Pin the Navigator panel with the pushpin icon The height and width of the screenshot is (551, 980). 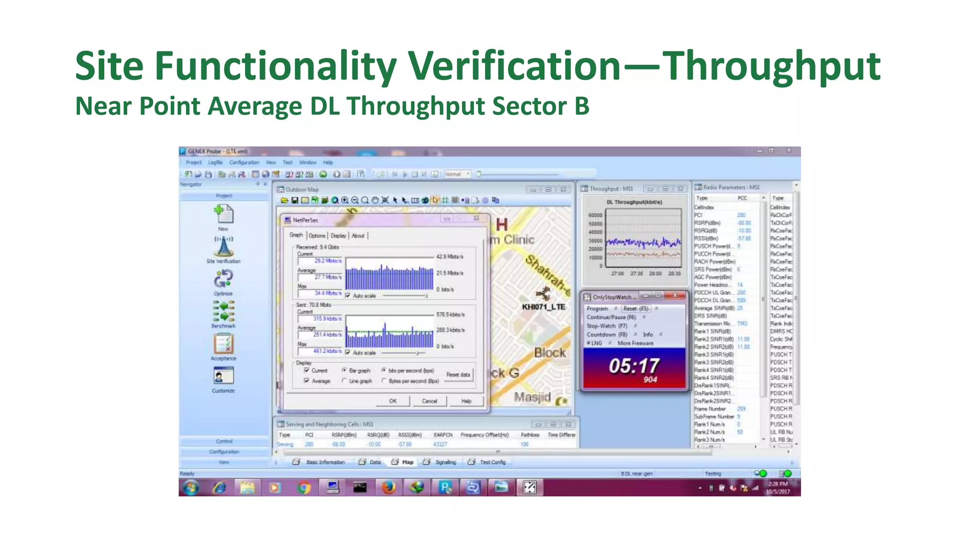[x=257, y=184]
